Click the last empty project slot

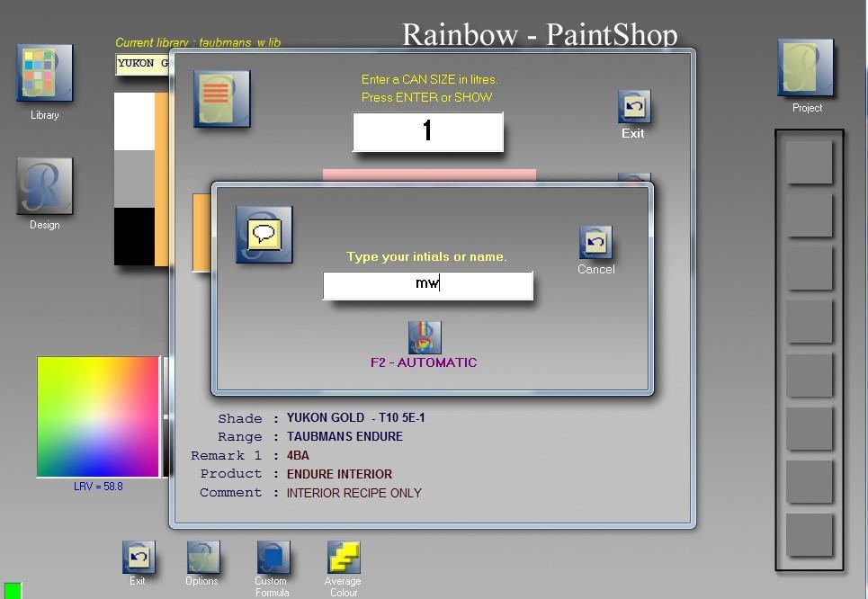(810, 535)
